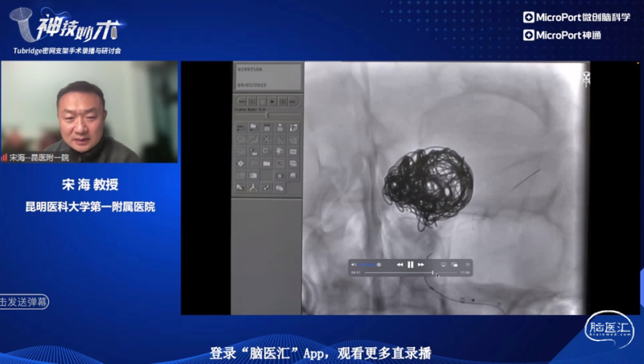The width and height of the screenshot is (644, 364).
Task: Click the send bullet comment button (发送弹幕)
Action: point(24,302)
